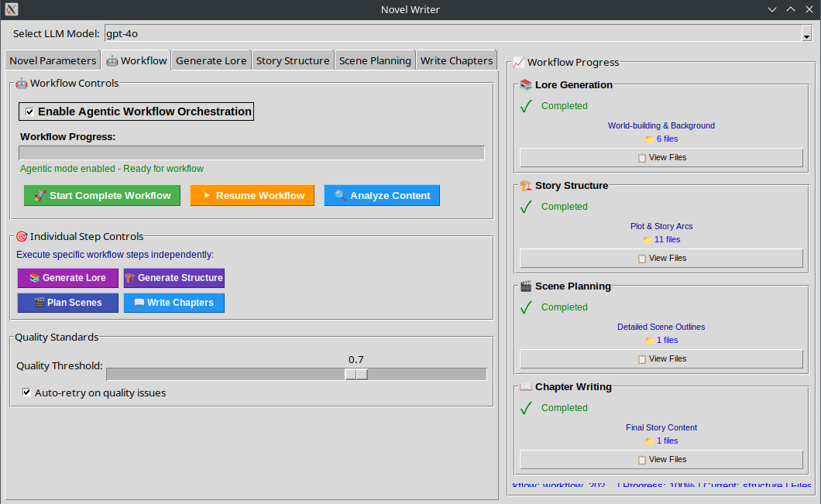View Files for Story Structure

(x=661, y=258)
